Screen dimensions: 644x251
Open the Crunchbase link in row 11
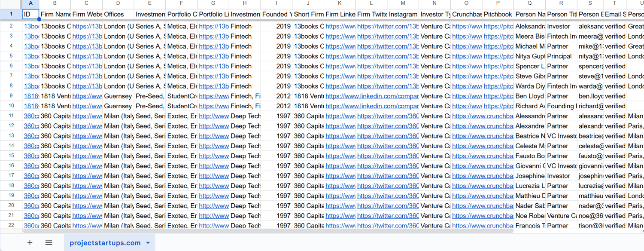tap(482, 116)
